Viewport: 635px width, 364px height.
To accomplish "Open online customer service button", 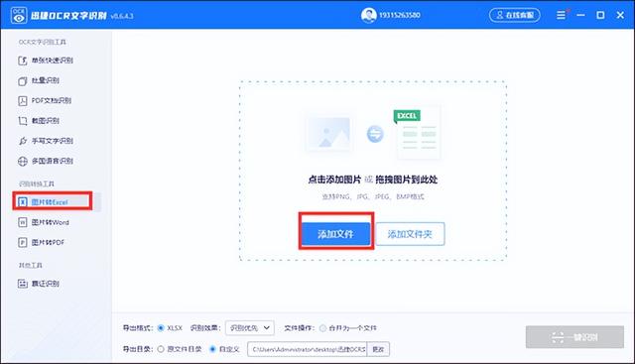I will coord(515,15).
